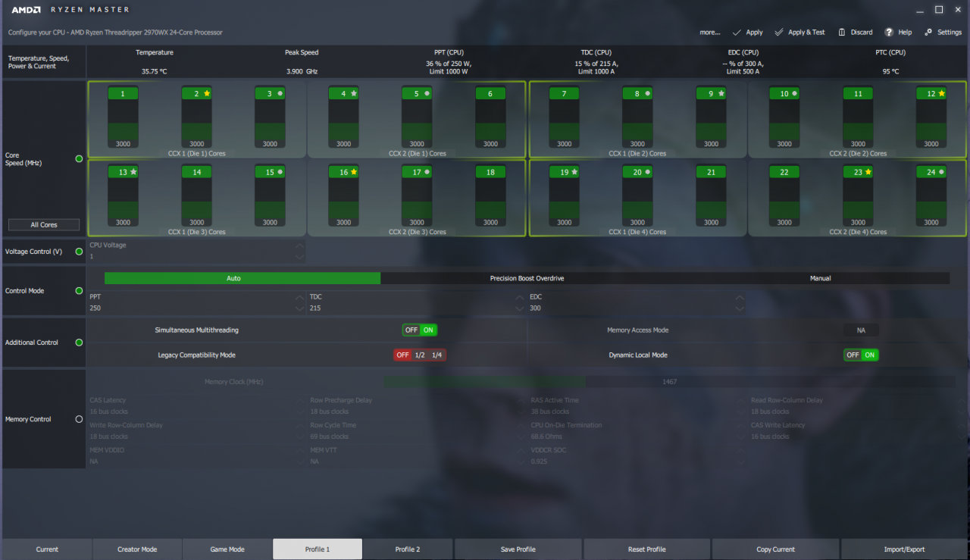Click the Apply checkmark icon
This screenshot has width=970, height=560.
[737, 33]
